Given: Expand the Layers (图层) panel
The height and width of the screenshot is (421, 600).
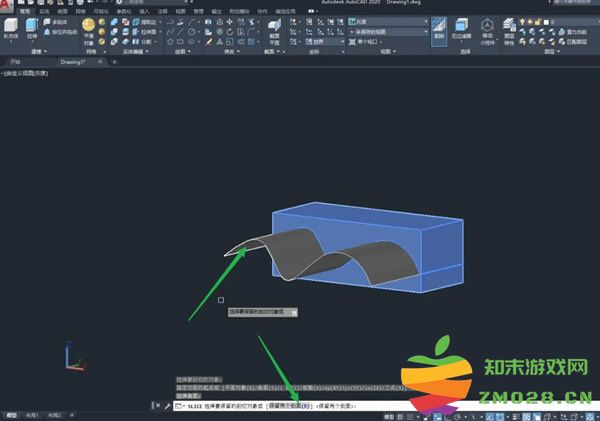Looking at the screenshot, I should [552, 51].
